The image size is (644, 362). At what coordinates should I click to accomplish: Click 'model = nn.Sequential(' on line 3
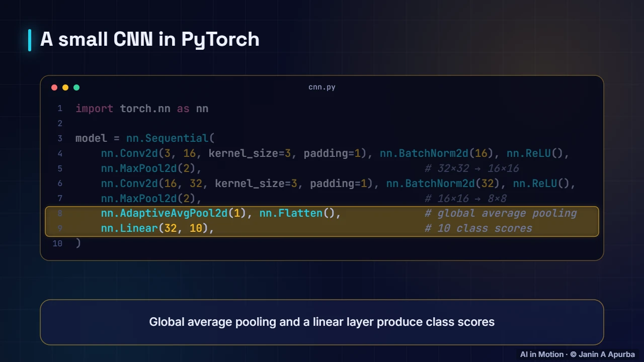(145, 138)
